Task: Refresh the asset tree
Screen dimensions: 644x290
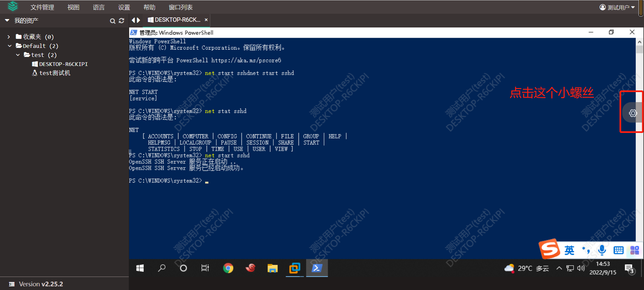Action: coord(121,21)
